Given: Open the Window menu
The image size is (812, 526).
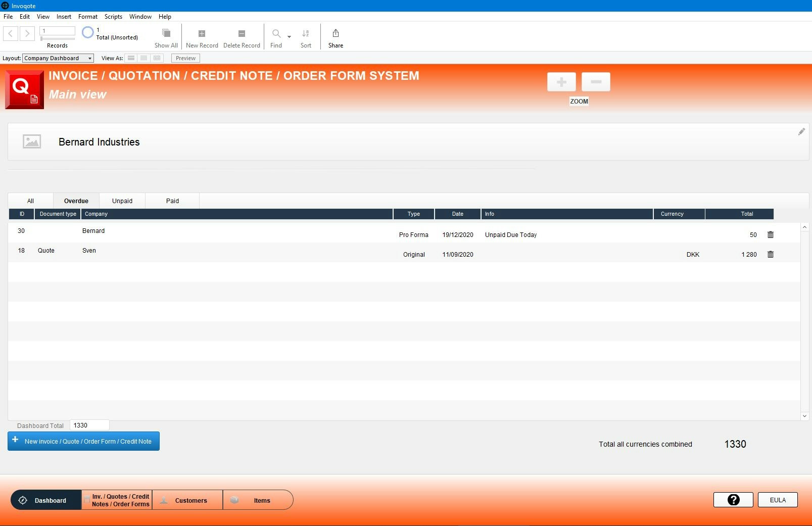Looking at the screenshot, I should tap(140, 17).
